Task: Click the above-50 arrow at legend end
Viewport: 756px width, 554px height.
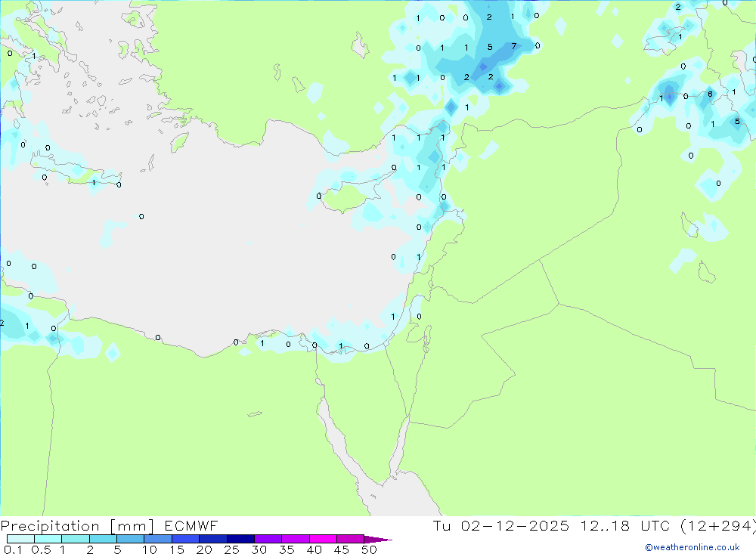Action: pos(377,539)
